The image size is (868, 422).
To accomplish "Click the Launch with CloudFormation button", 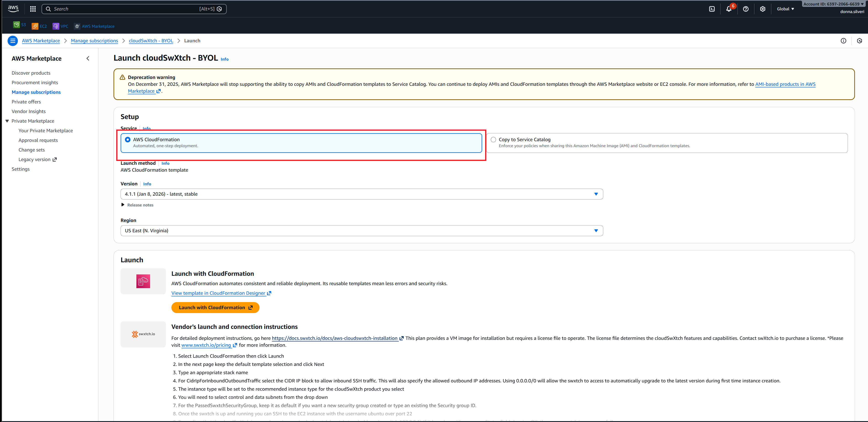I will [215, 308].
